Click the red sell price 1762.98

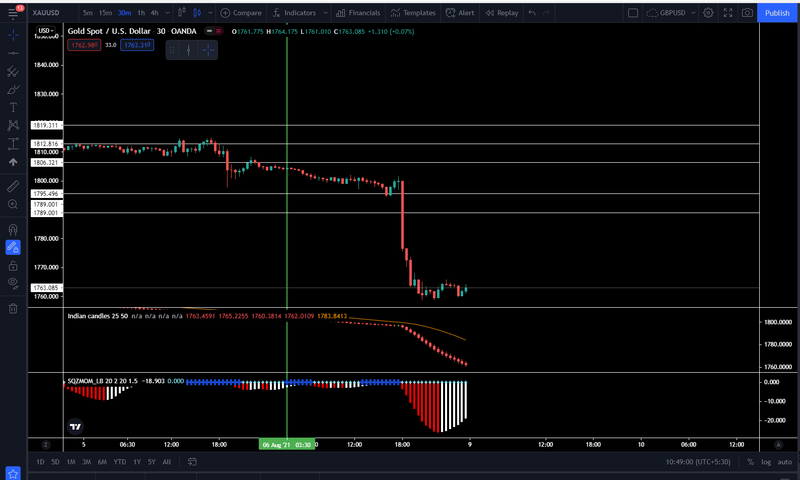click(x=84, y=45)
